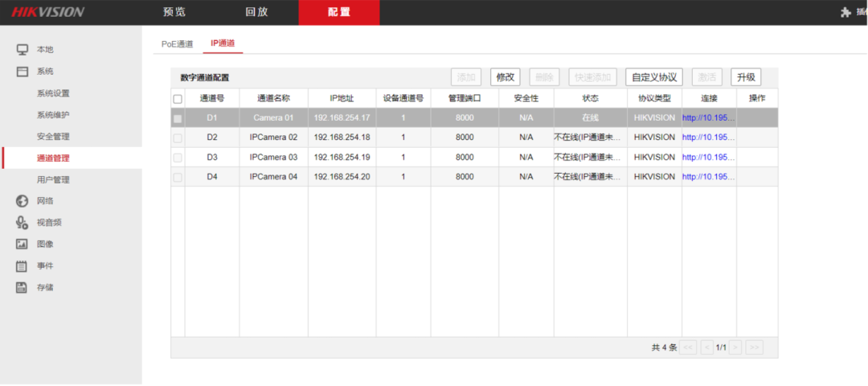868x386 pixels.
Task: Jump to last page with >> button
Action: pos(754,347)
